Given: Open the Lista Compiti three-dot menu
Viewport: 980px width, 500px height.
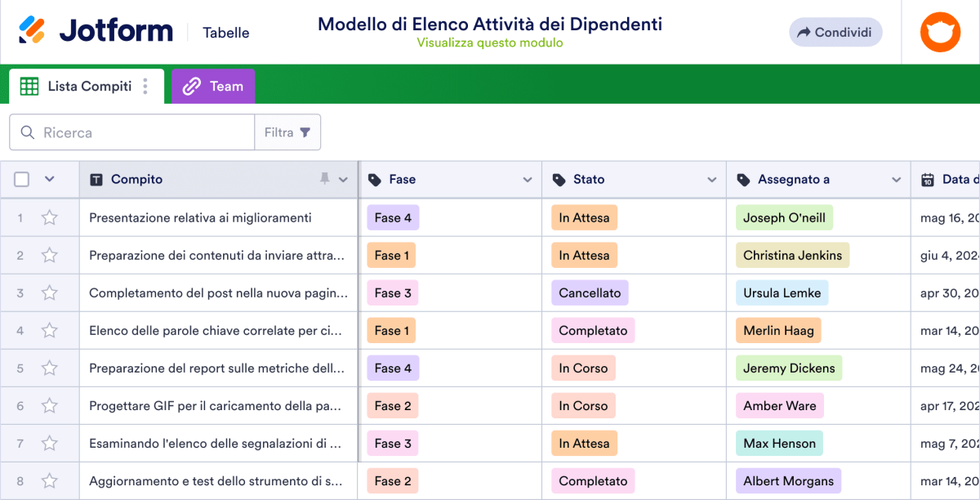Looking at the screenshot, I should pyautogui.click(x=144, y=85).
